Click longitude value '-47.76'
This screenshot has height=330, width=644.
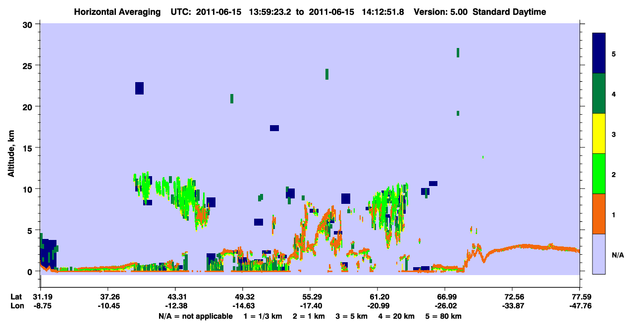tap(580, 306)
